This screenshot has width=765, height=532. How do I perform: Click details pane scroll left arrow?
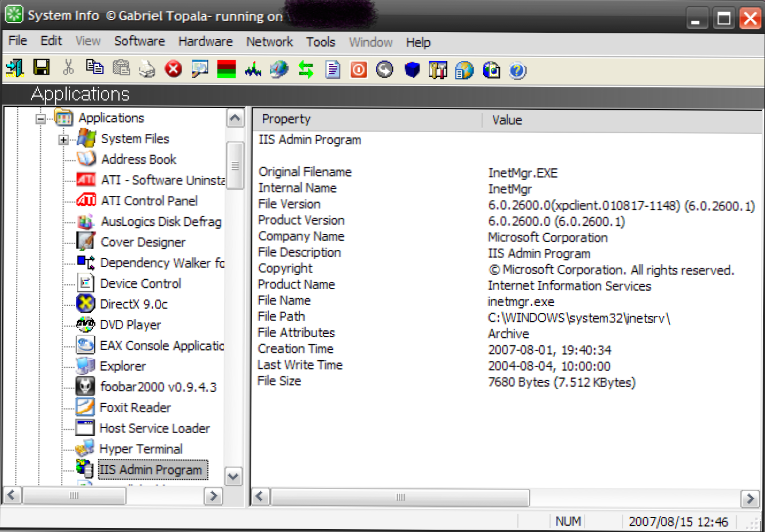click(260, 497)
